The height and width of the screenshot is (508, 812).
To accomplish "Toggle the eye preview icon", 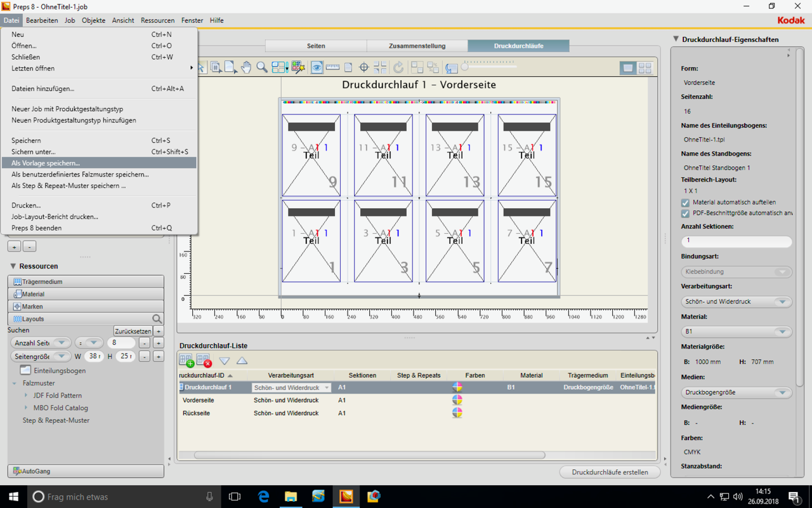I will click(x=317, y=67).
